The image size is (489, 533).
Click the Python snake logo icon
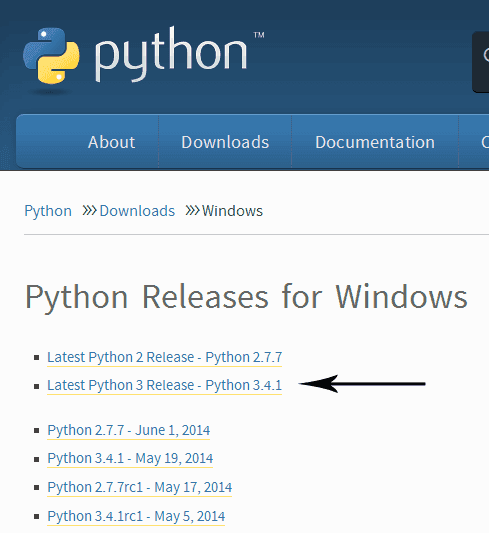(x=51, y=56)
